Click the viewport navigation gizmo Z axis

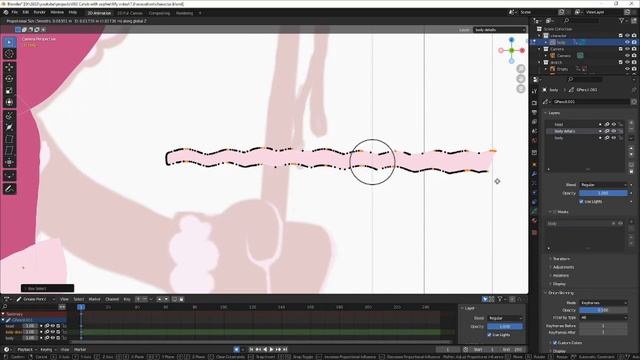click(511, 40)
